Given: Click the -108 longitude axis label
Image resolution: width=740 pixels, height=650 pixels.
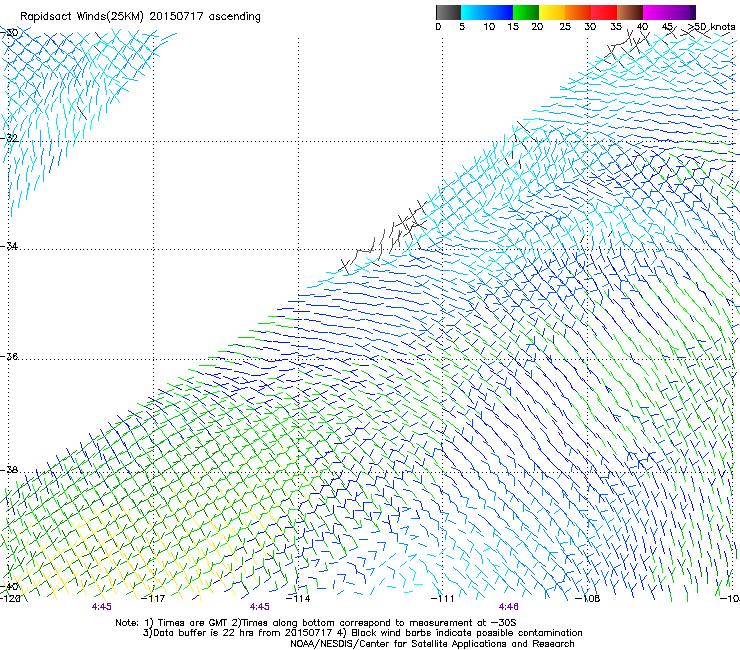Looking at the screenshot, I should coord(588,599).
